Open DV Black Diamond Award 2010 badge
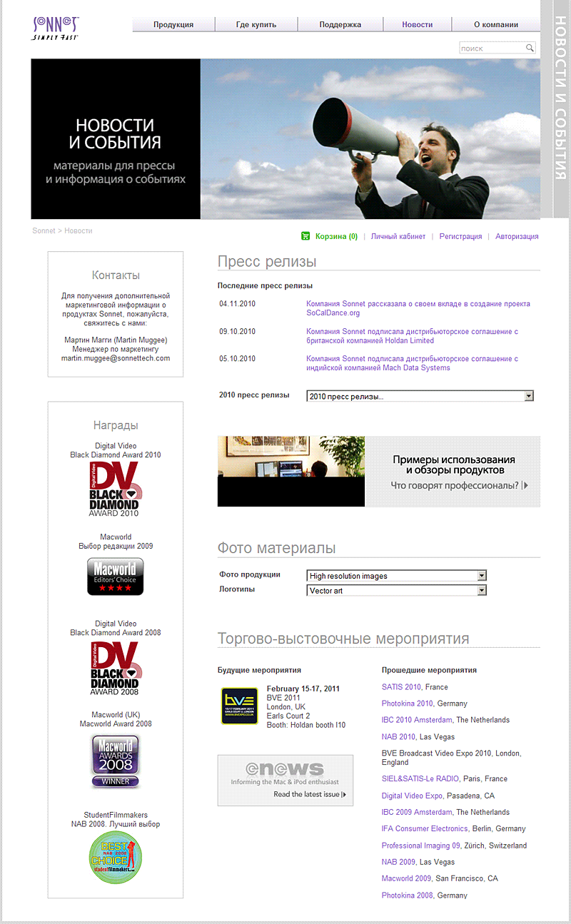The width and height of the screenshot is (571, 924). click(115, 489)
